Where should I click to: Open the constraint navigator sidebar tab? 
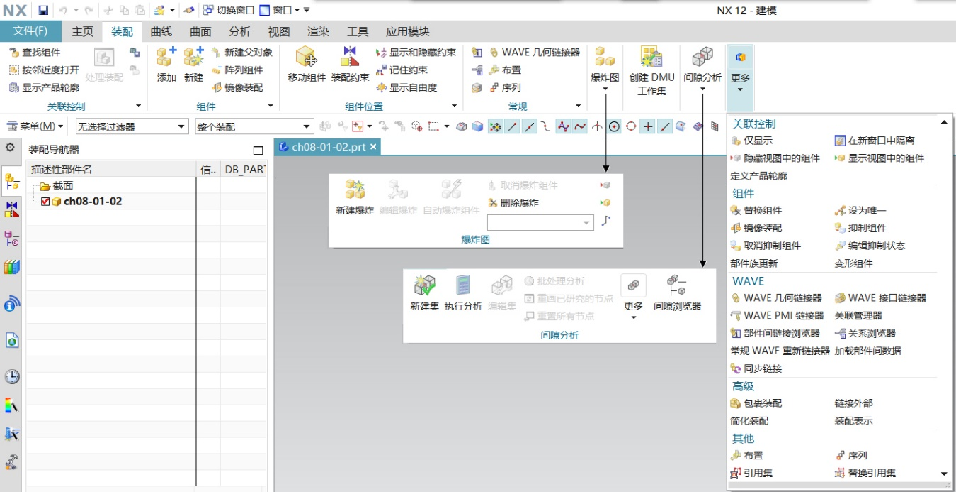click(x=12, y=209)
